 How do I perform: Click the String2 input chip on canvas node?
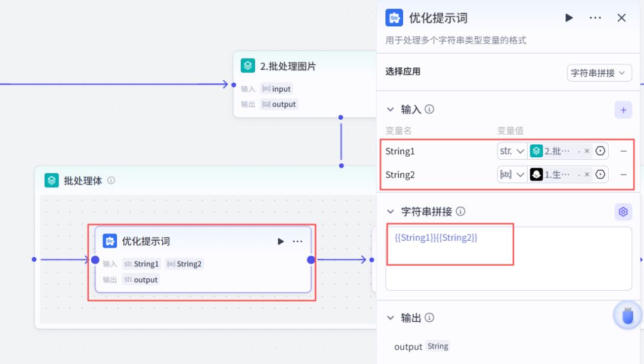[184, 263]
